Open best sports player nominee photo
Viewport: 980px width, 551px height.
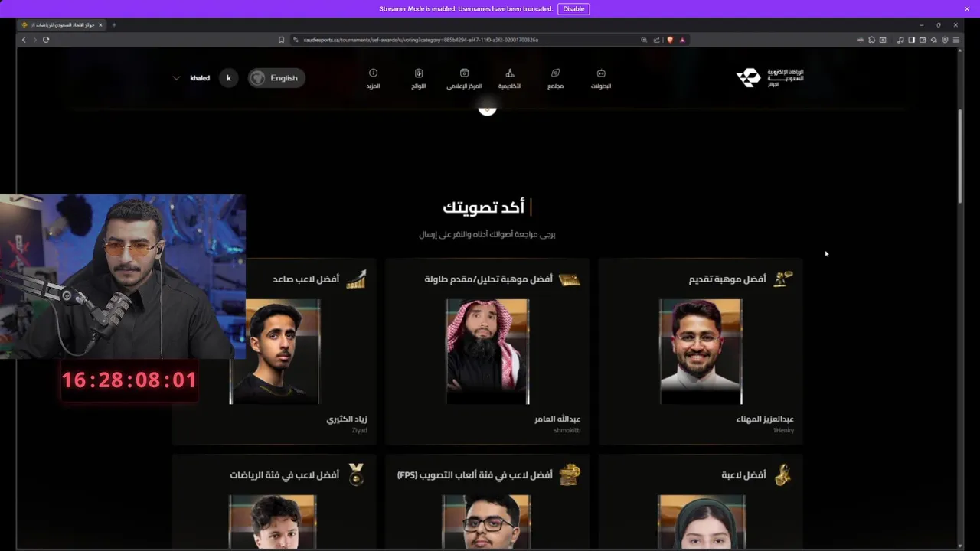click(273, 522)
